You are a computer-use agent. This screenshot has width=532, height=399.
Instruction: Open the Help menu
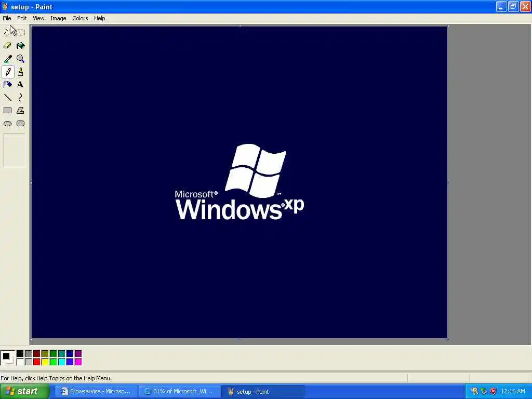click(x=99, y=18)
